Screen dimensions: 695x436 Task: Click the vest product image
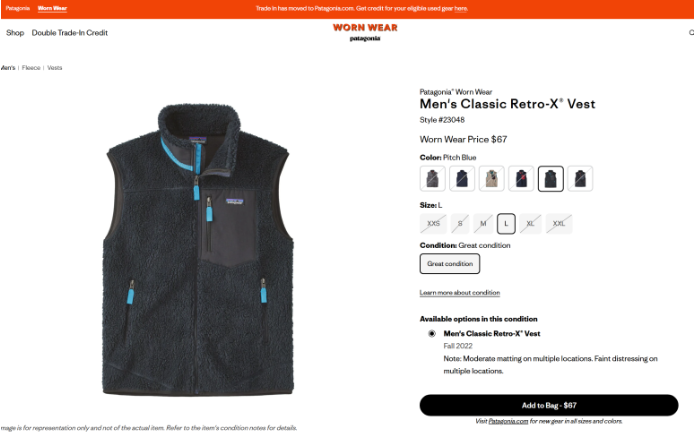pos(198,249)
